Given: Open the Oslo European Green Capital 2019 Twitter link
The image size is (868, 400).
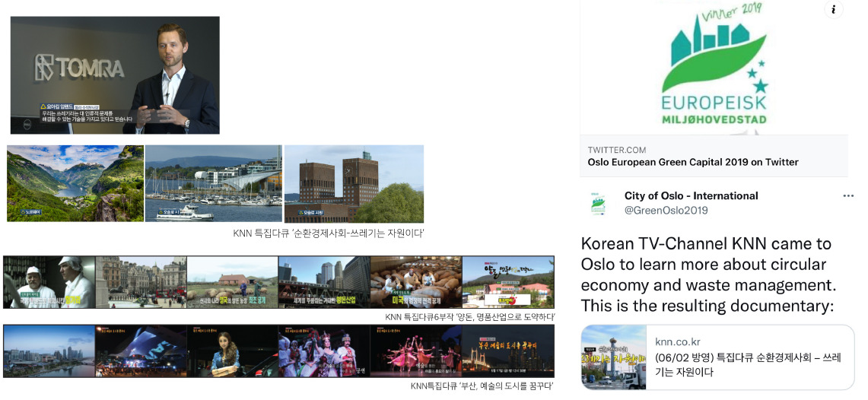Looking at the screenshot, I should [693, 162].
